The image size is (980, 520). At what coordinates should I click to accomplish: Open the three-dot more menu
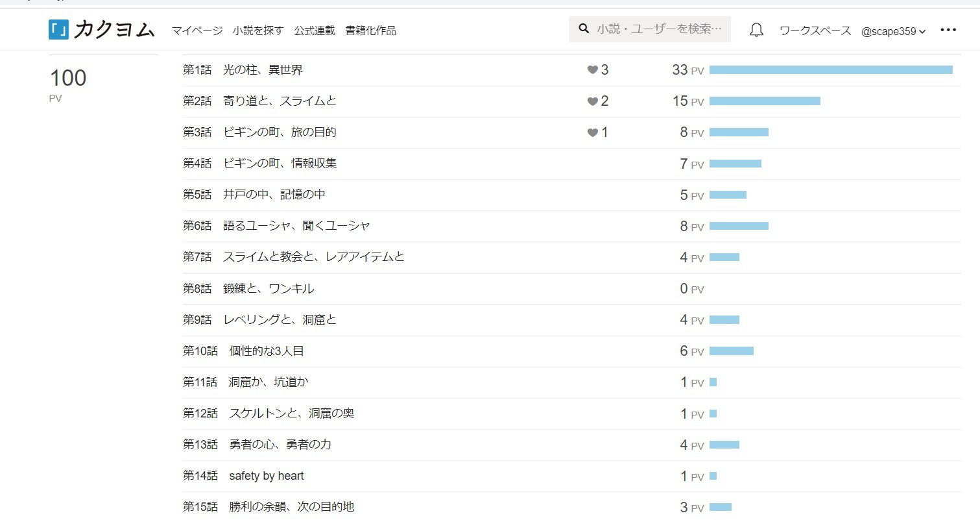coord(948,30)
